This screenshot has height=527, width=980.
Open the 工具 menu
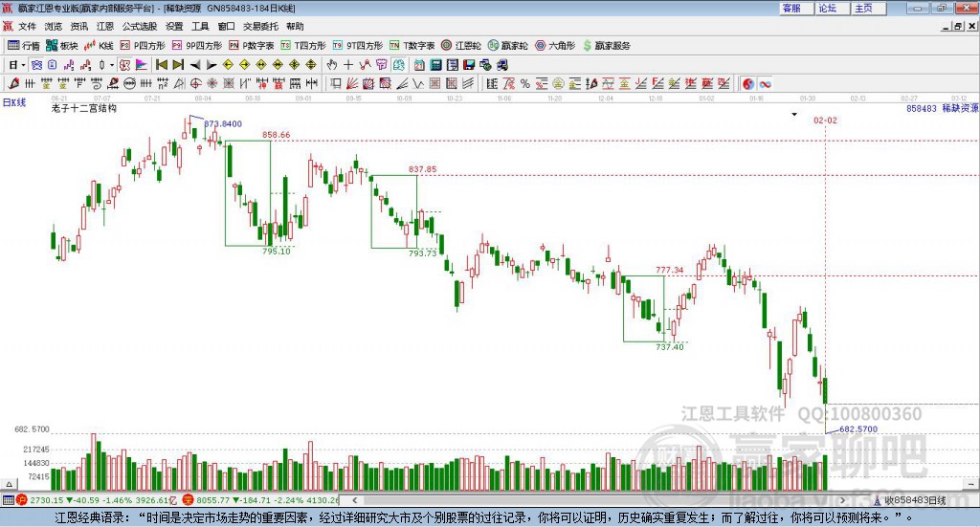[200, 26]
